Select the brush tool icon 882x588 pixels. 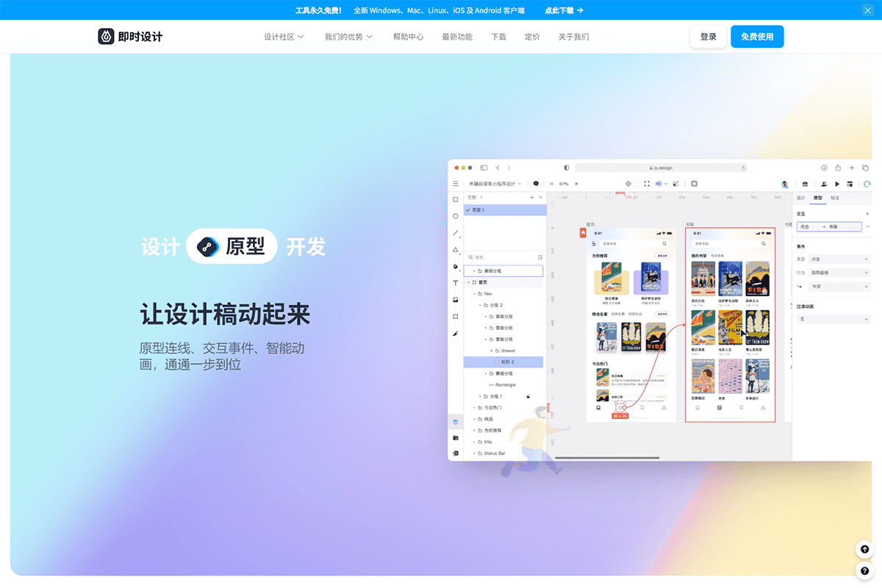(x=455, y=334)
